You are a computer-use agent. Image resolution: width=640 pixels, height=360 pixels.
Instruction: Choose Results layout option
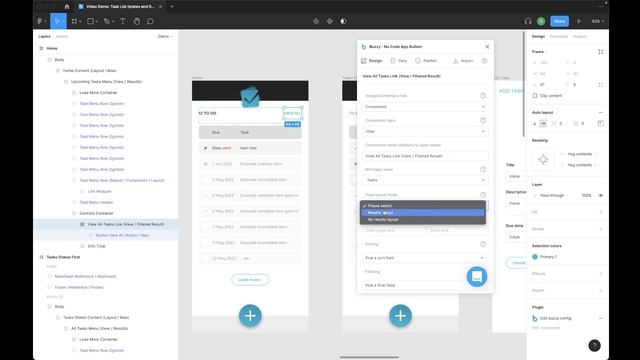[x=423, y=213]
